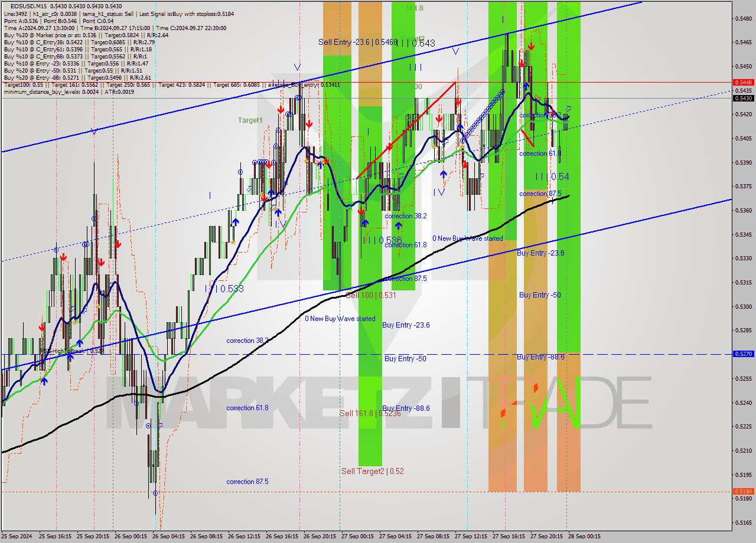
Task: Click the green 'Target1' label
Action: click(x=250, y=120)
